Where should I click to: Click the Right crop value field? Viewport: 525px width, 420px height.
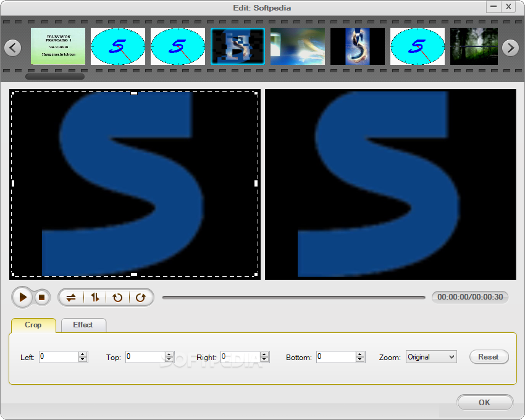pos(240,357)
